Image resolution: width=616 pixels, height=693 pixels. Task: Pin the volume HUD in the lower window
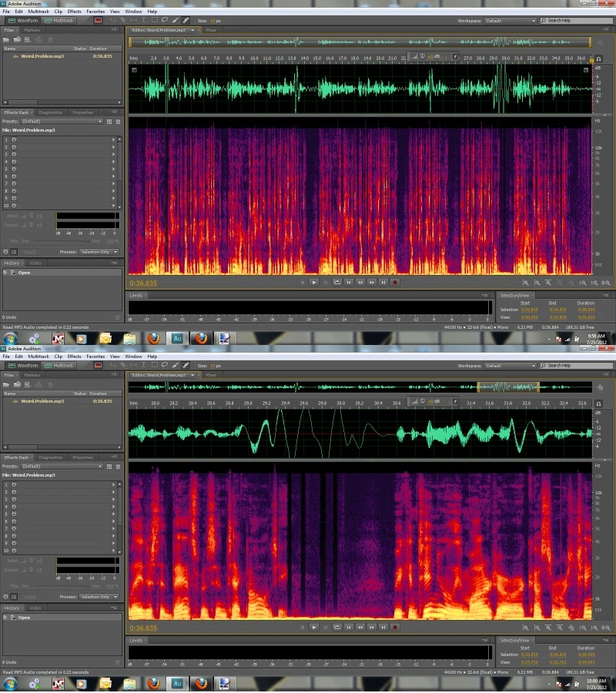pos(455,401)
